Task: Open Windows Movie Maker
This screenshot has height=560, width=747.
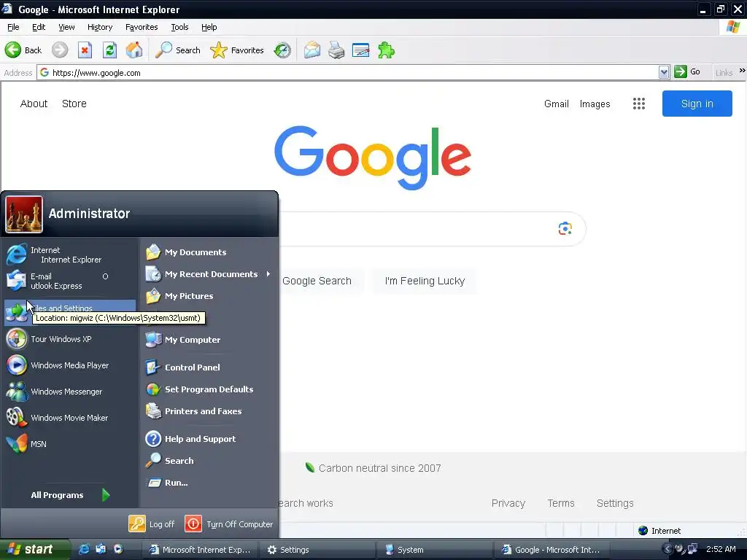Action: click(69, 418)
